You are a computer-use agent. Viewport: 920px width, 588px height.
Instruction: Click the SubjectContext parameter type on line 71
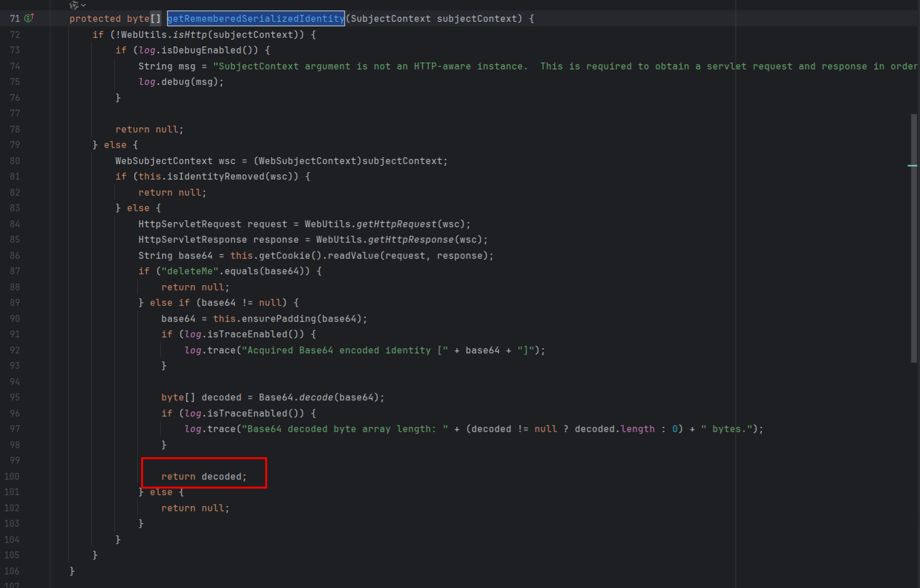coord(390,19)
